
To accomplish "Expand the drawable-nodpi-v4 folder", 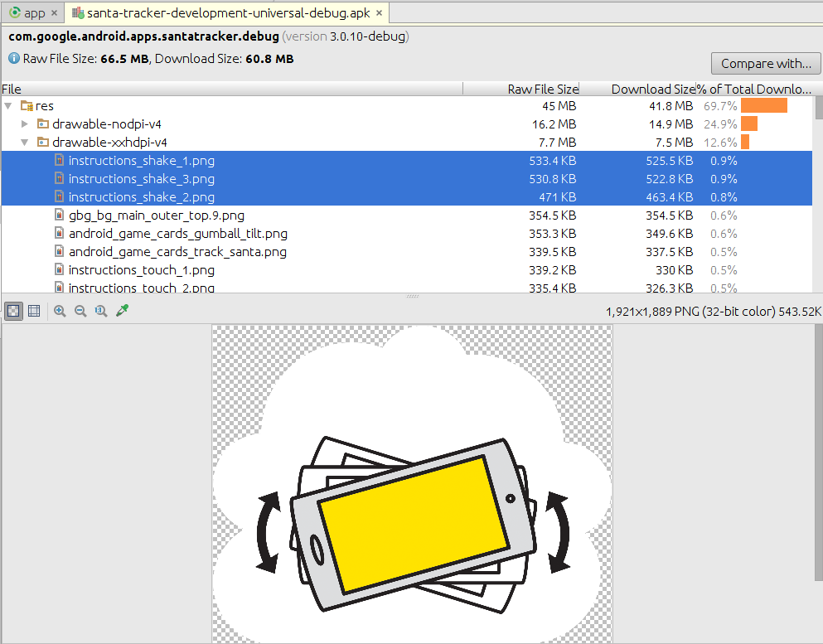I will [23, 123].
